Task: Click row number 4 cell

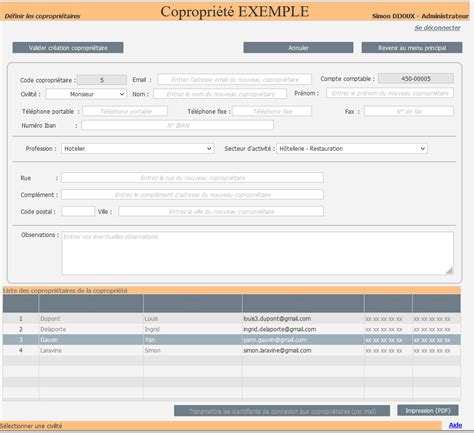Action: tap(21, 351)
